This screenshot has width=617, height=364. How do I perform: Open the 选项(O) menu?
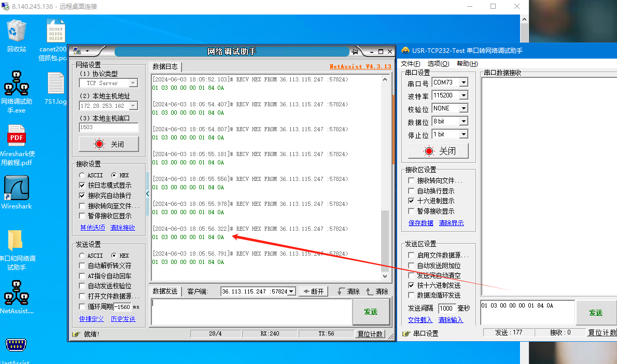[x=438, y=64]
